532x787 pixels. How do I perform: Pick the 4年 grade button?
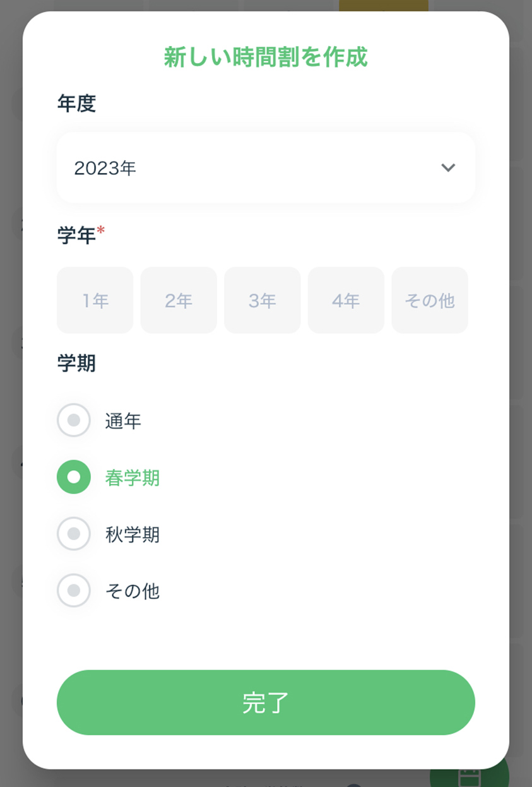click(x=346, y=300)
